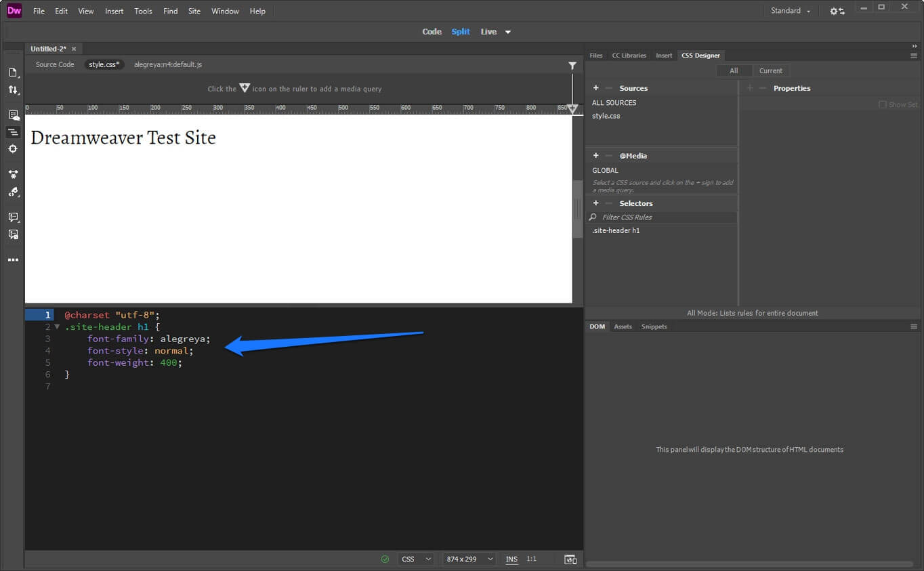The width and height of the screenshot is (924, 571).
Task: Select the Apply Comment speech bubble icon
Action: [12, 215]
